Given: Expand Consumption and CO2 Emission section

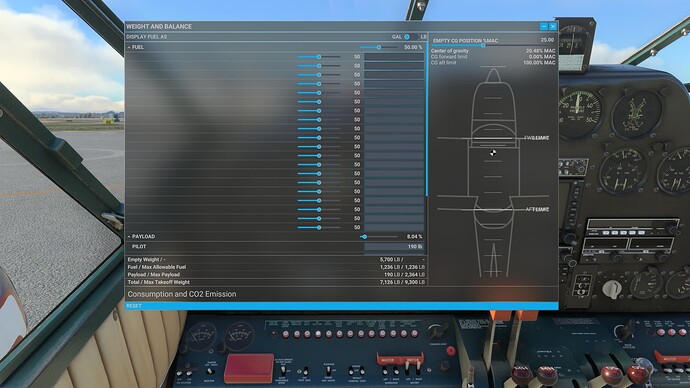Looking at the screenshot, I should coord(182,294).
